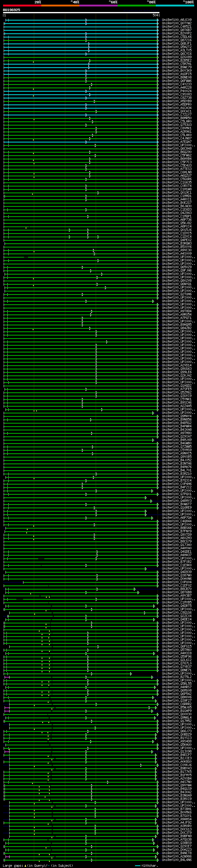Open hit UniRef100_Q8T6B7
The height and width of the screenshot is (868, 197).
click(176, 30)
